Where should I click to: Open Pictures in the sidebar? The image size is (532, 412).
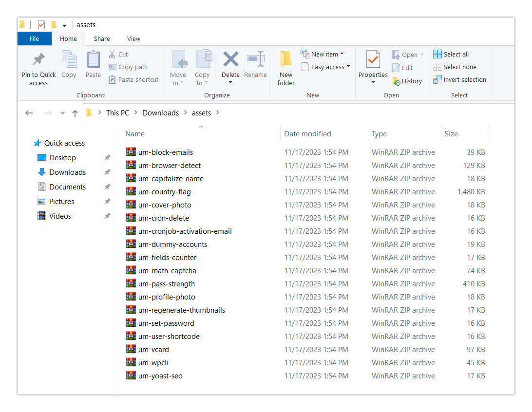[x=61, y=202]
